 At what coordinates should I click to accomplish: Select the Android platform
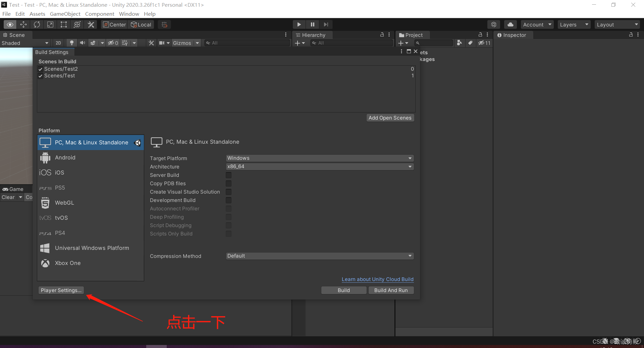pyautogui.click(x=91, y=157)
